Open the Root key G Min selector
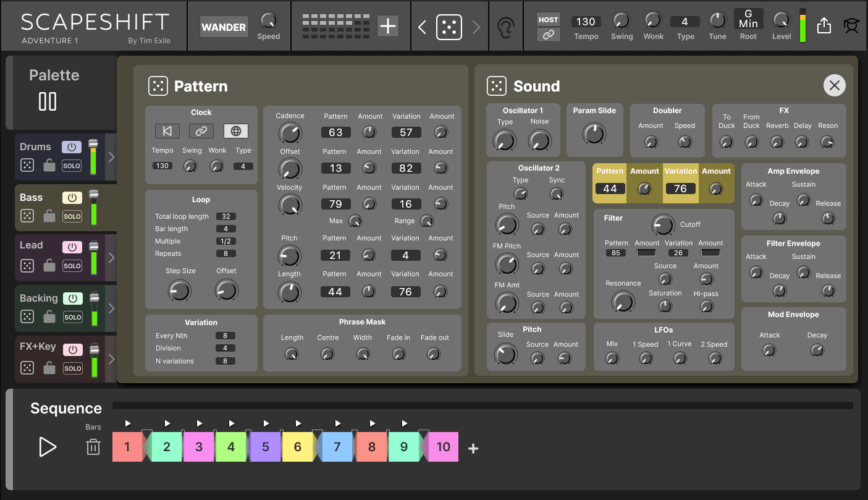The image size is (868, 500). coord(748,19)
